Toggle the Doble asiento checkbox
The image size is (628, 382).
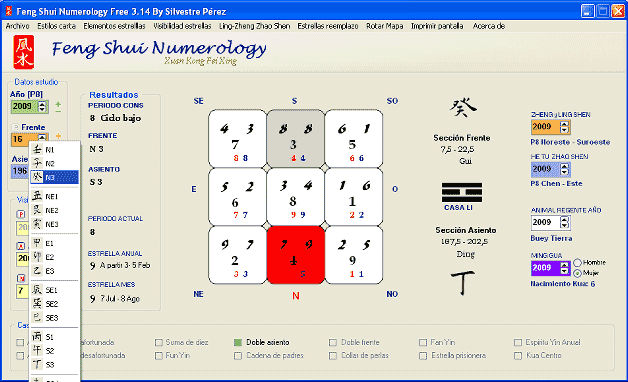coord(238,342)
